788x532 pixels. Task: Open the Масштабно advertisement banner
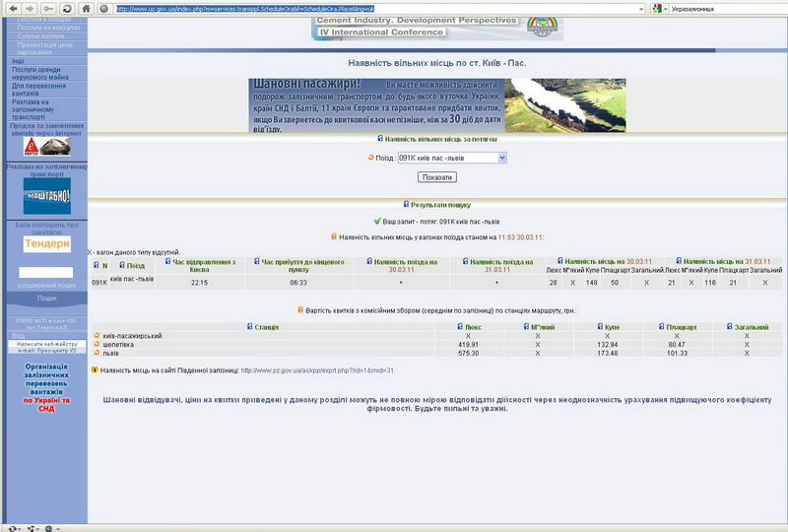(46, 196)
